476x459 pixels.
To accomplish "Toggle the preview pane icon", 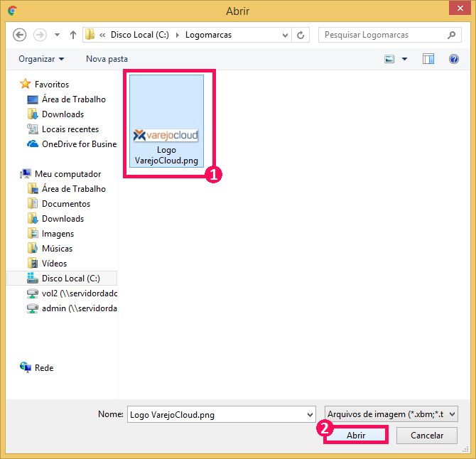I will [428, 59].
